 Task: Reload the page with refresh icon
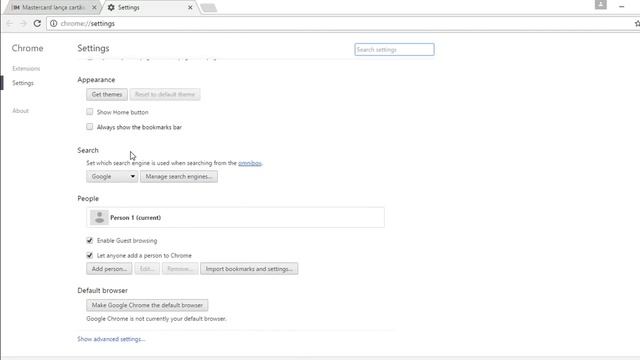[x=37, y=24]
